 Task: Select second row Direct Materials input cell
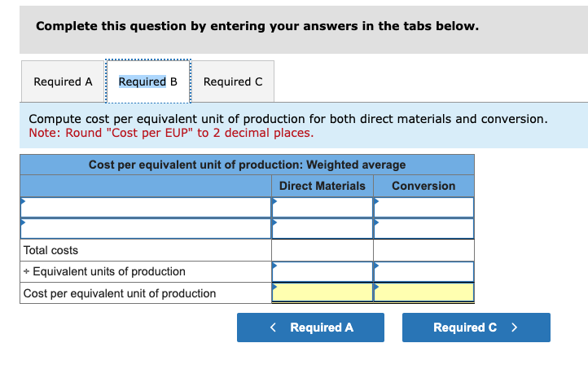(323, 229)
